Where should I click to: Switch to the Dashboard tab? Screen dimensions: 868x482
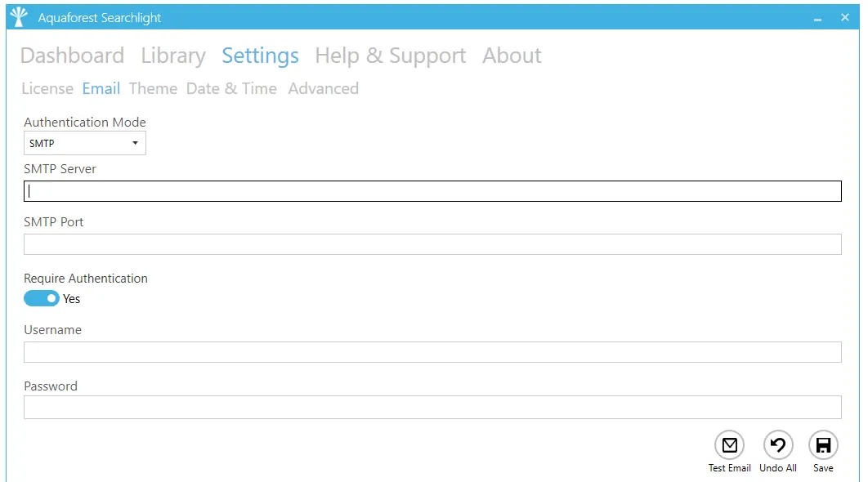point(72,56)
